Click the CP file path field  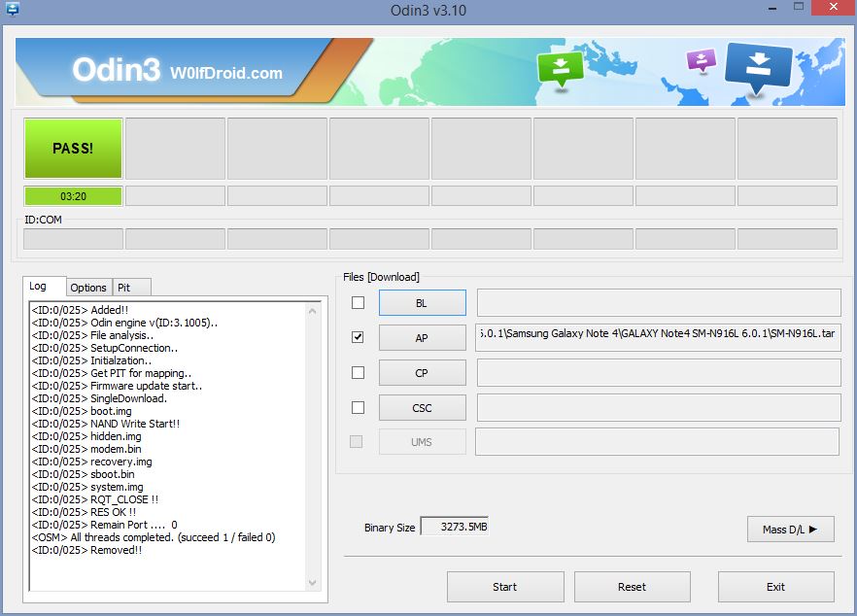(659, 373)
